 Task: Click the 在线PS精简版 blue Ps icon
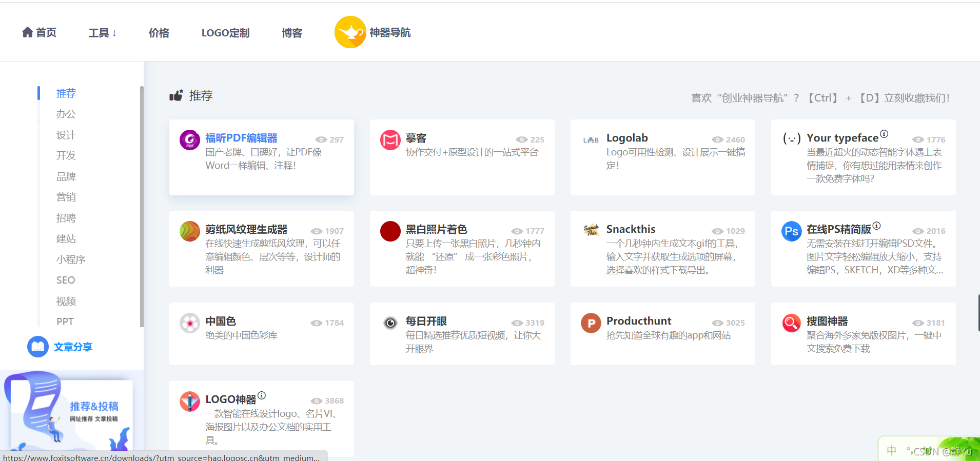tap(792, 231)
